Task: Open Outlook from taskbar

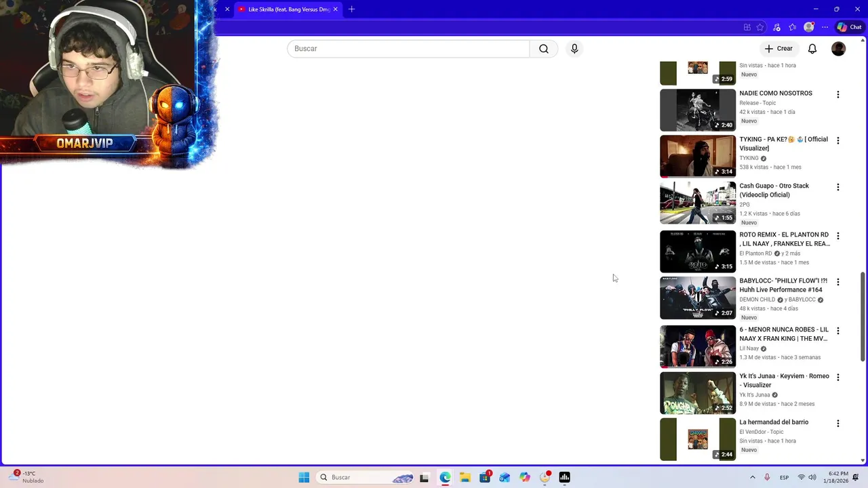Action: [505, 477]
